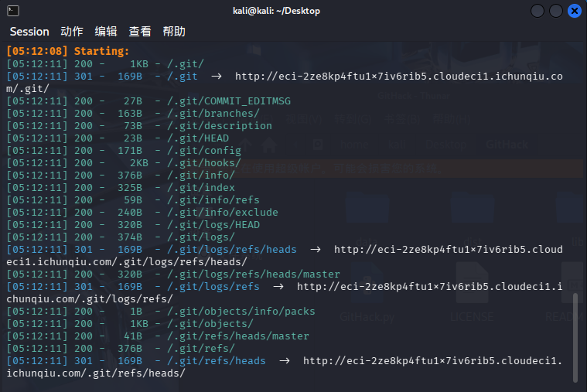Open the 动作 menu
587x392 pixels.
72,32
